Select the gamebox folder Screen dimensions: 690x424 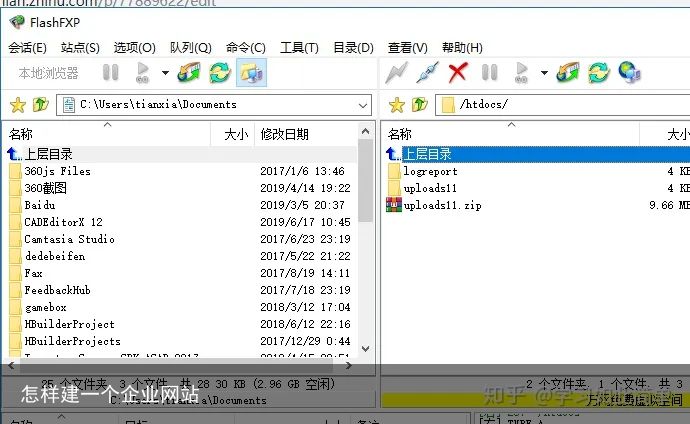(x=180, y=307)
